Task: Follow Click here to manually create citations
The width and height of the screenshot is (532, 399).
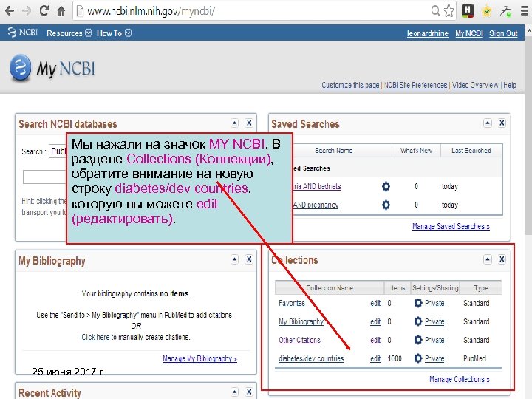Action: pos(95,337)
